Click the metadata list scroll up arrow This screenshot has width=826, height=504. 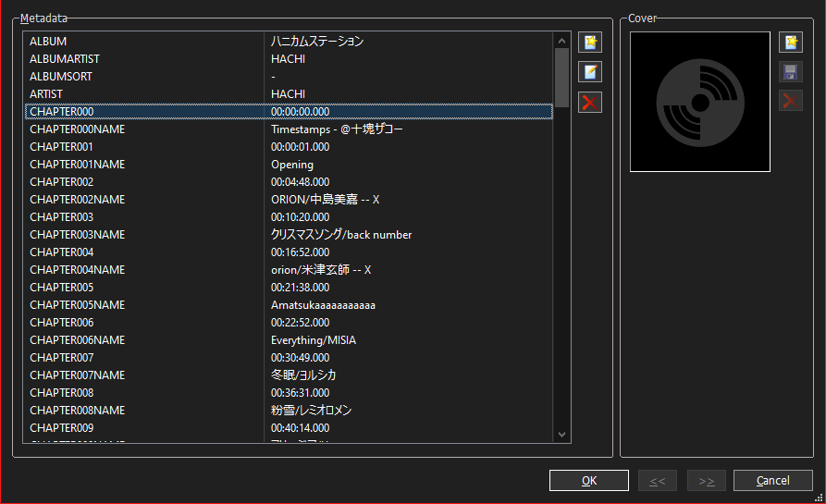pyautogui.click(x=561, y=41)
